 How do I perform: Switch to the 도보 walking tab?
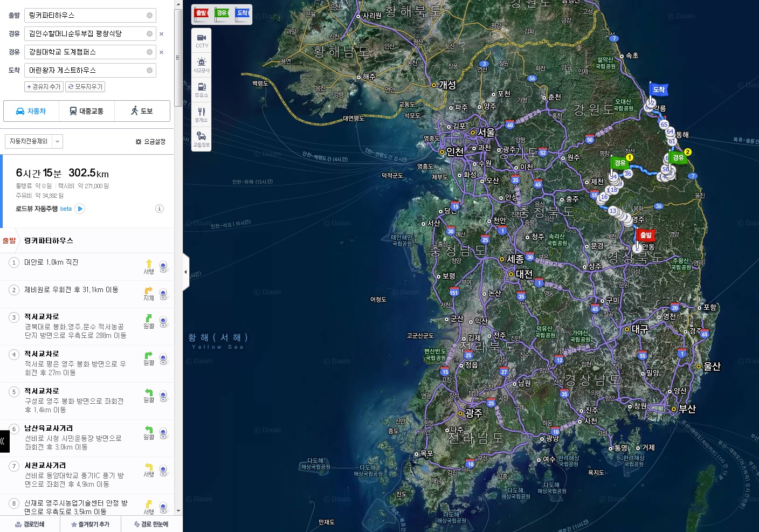coord(142,111)
